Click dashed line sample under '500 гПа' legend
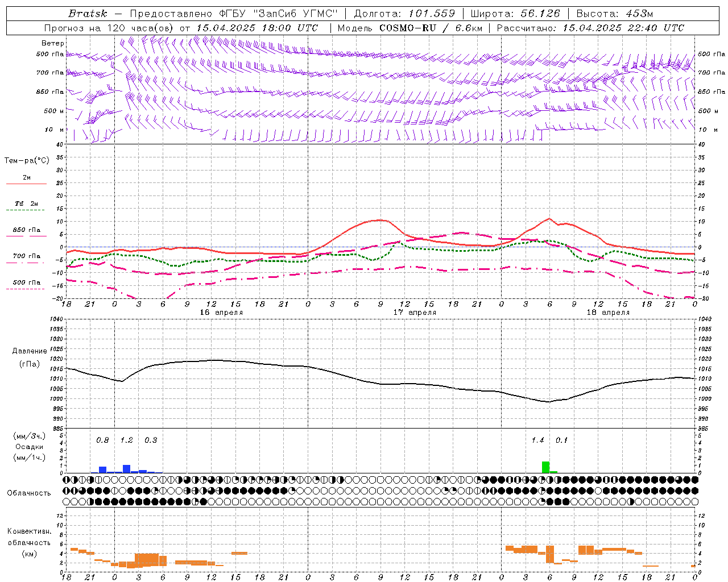The width and height of the screenshot is (728, 582). (x=25, y=289)
